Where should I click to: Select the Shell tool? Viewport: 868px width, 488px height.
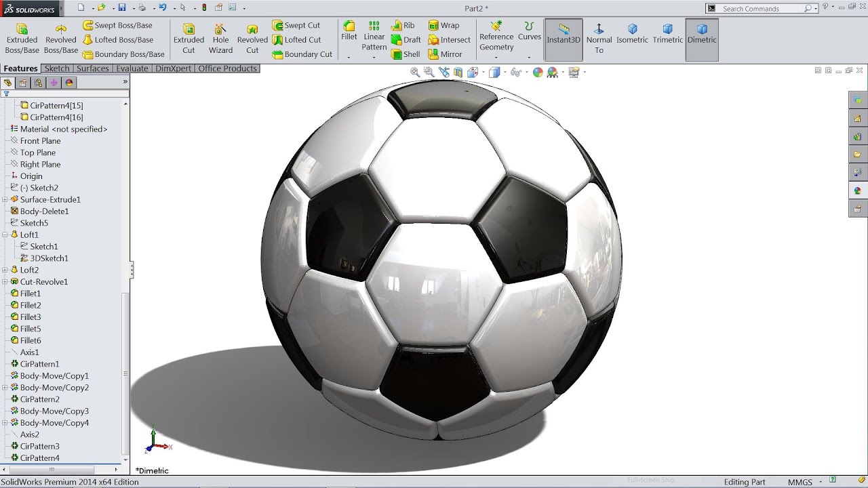[406, 54]
